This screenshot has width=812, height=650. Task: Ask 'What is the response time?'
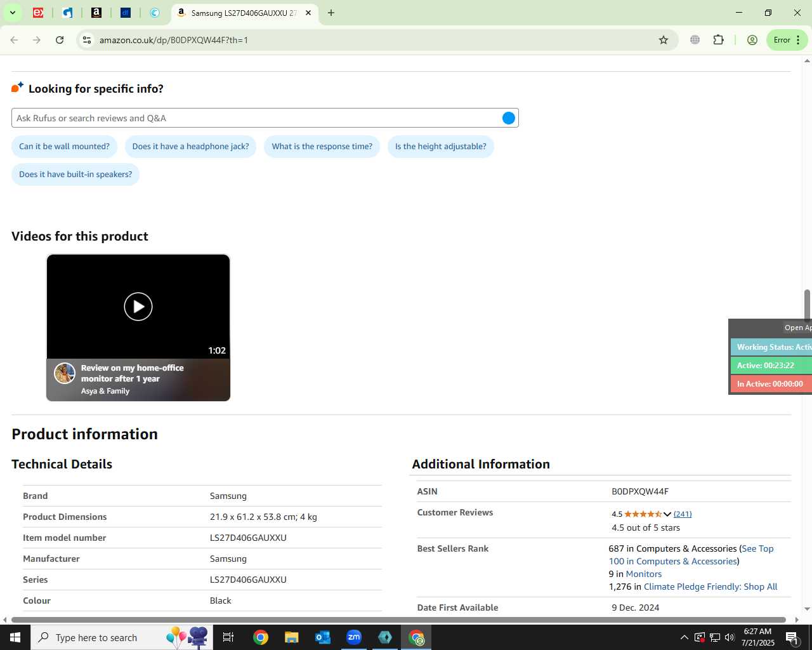coord(322,147)
